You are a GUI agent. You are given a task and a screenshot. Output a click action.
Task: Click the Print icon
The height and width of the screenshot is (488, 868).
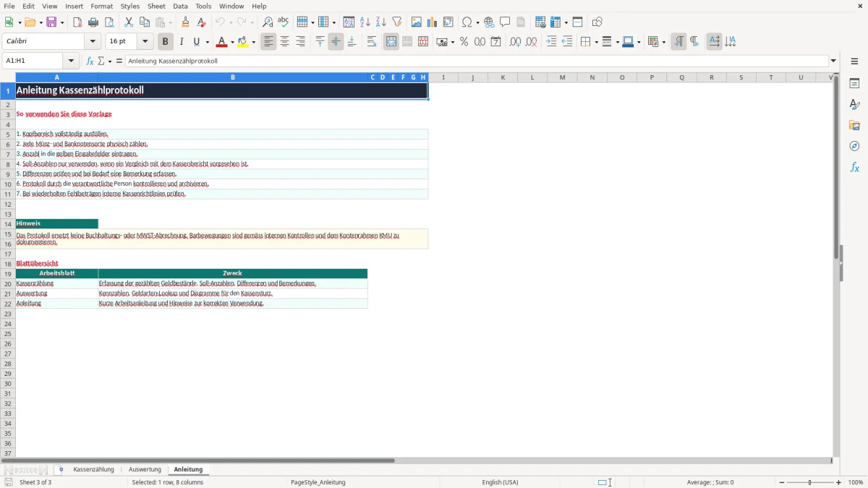(93, 22)
